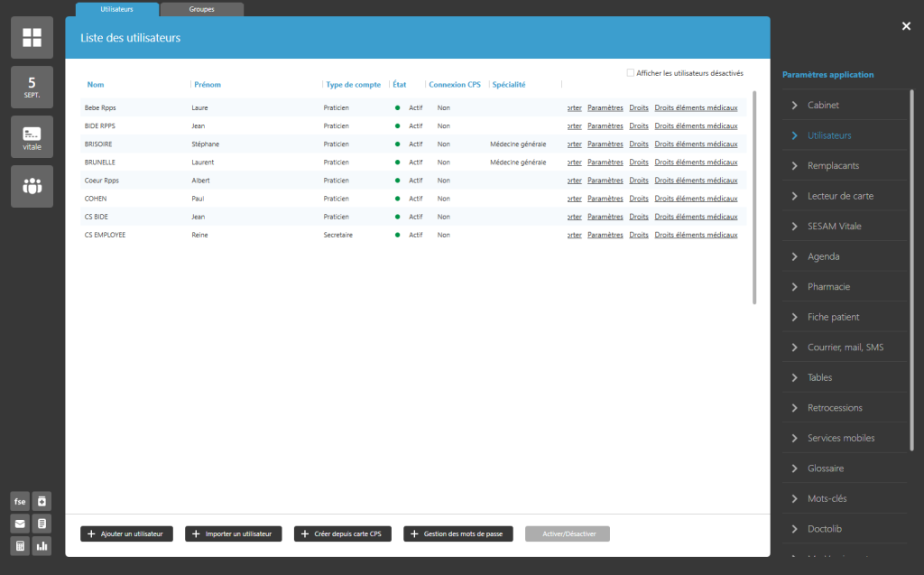Open the dashboard grid icon

[32, 37]
